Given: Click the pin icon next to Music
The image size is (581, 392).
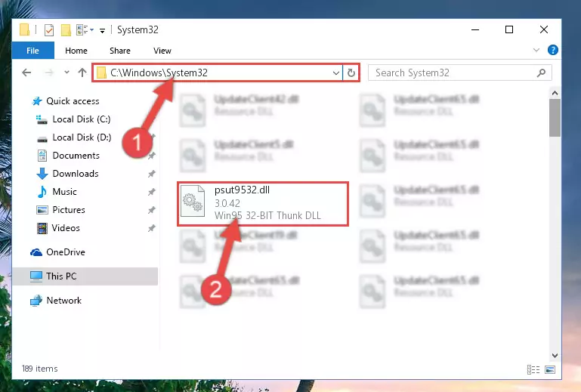Looking at the screenshot, I should [151, 192].
